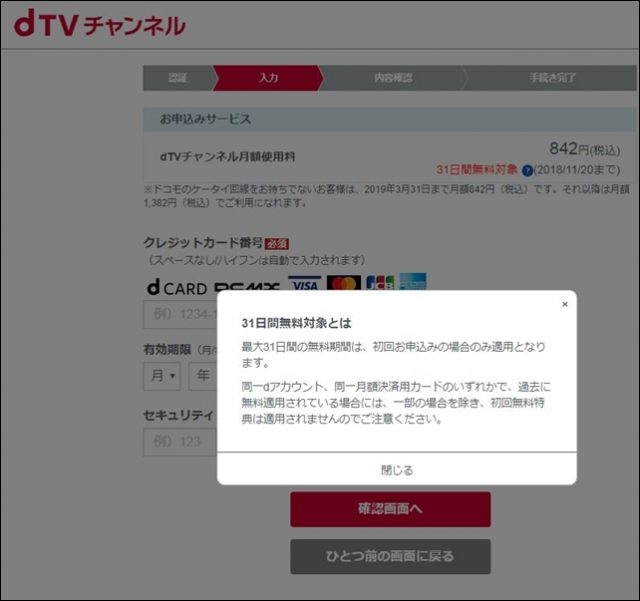This screenshot has height=601, width=640.
Task: Click the 31日間無料対象とは dialog title
Action: pyautogui.click(x=296, y=323)
